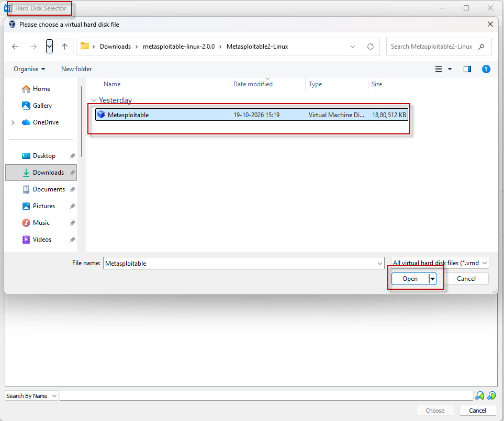
Task: Collapse the Yesterday group
Action: point(94,100)
